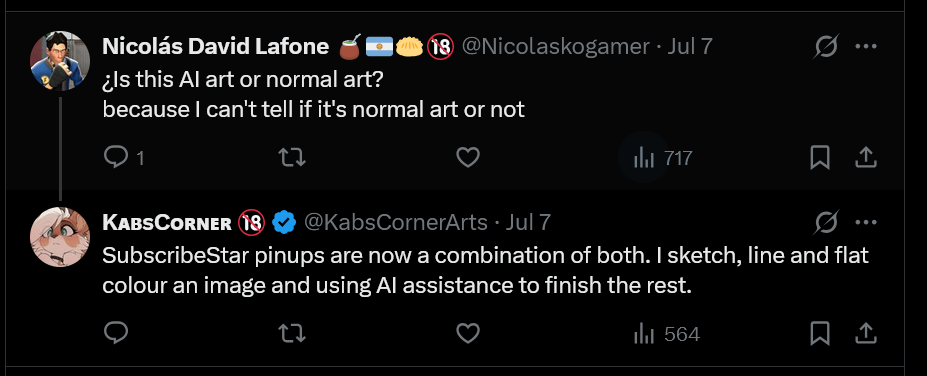Bookmark Nicolás David Lafone's tweet

pos(819,157)
